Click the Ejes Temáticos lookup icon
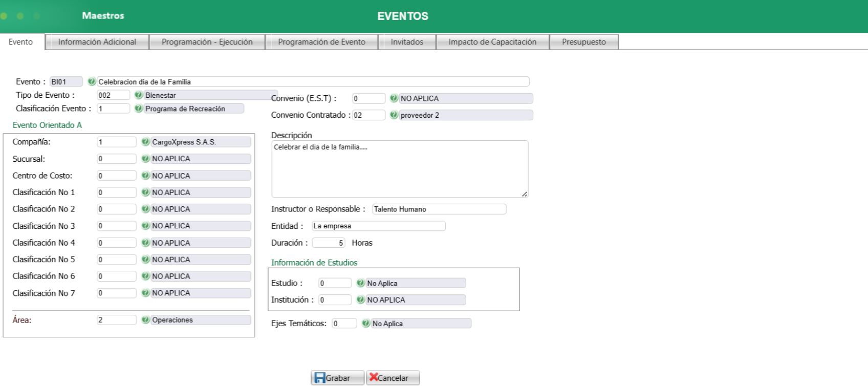868x386 pixels. [365, 324]
